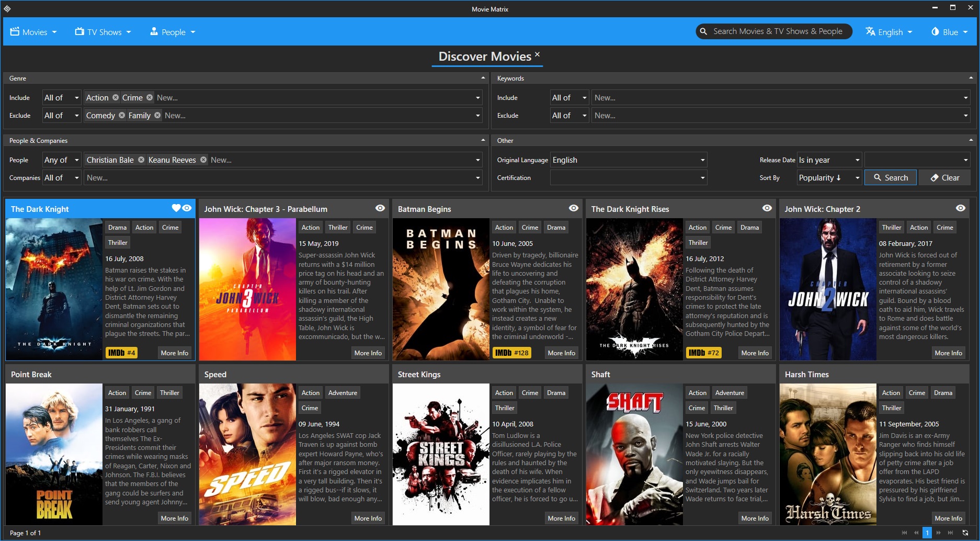Go to last page of results

point(950,533)
